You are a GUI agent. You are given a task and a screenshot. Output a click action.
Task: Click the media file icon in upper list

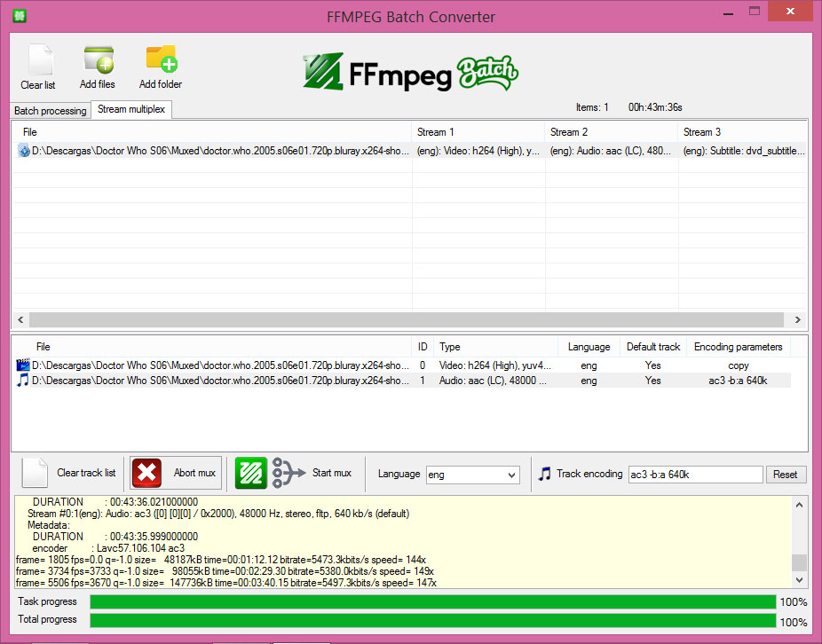point(24,151)
